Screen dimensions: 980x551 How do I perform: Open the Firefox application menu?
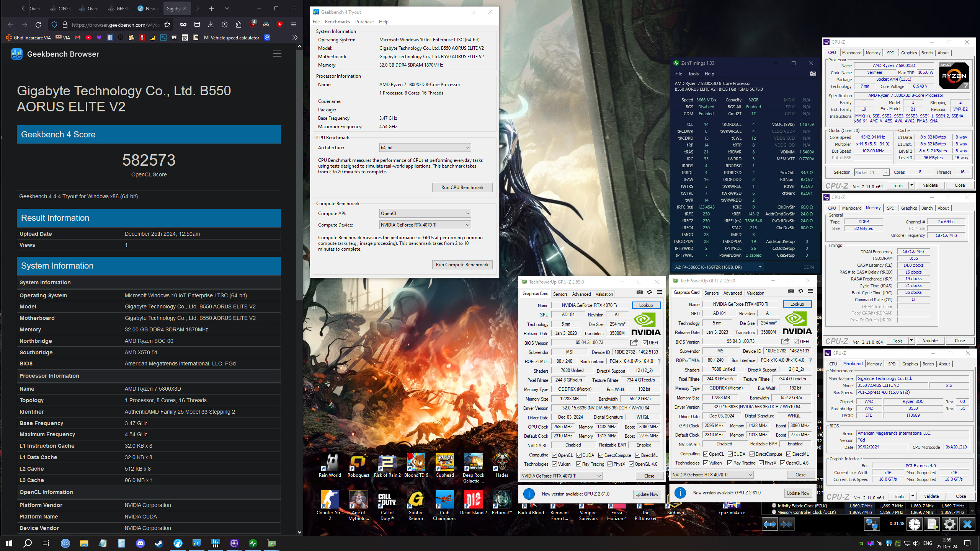click(294, 25)
